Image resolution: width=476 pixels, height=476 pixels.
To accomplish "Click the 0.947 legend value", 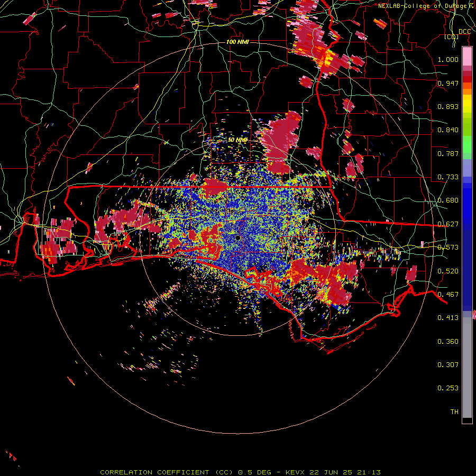I will [x=448, y=83].
